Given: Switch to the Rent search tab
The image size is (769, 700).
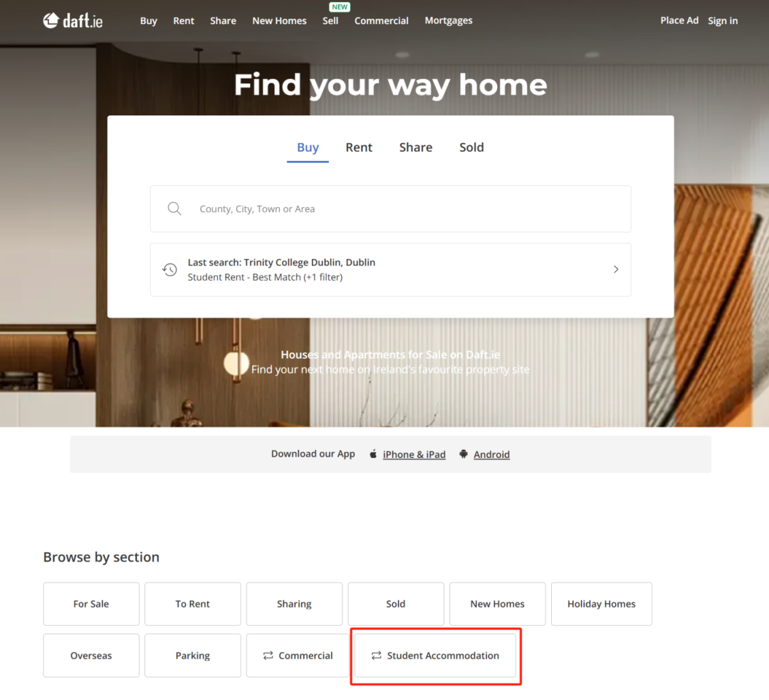Looking at the screenshot, I should point(359,147).
